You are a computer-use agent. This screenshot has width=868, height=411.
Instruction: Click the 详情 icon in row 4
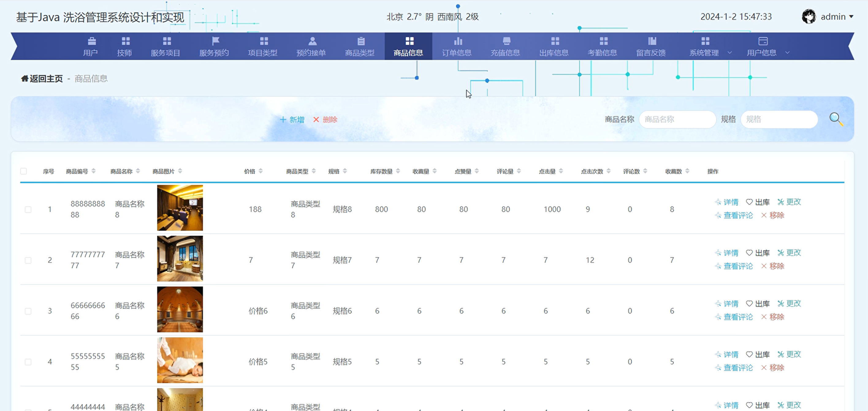(x=718, y=354)
